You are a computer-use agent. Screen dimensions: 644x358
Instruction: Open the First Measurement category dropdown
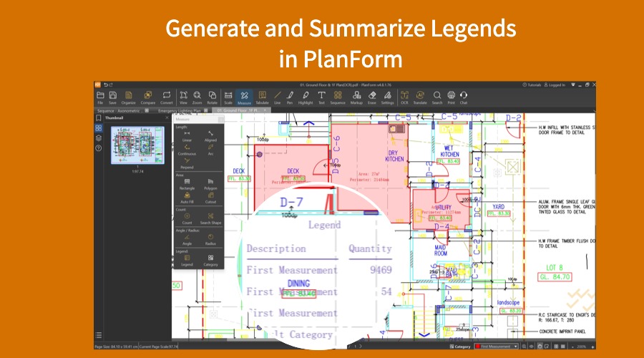(497, 347)
